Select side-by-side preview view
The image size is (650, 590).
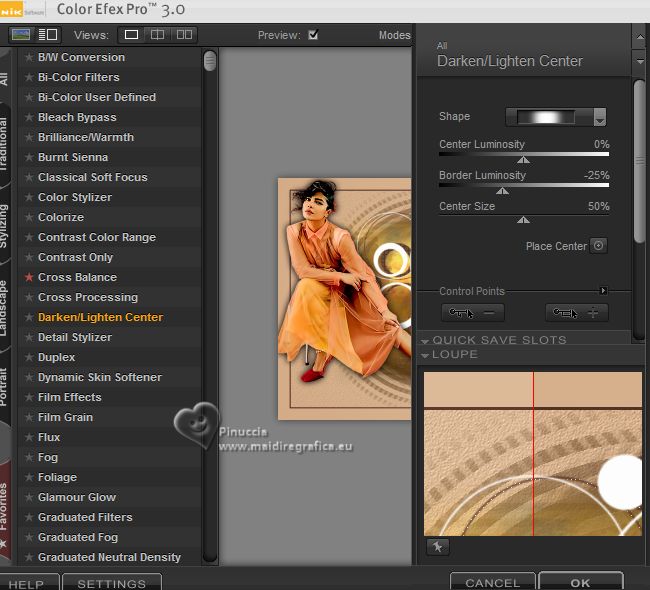pos(184,35)
